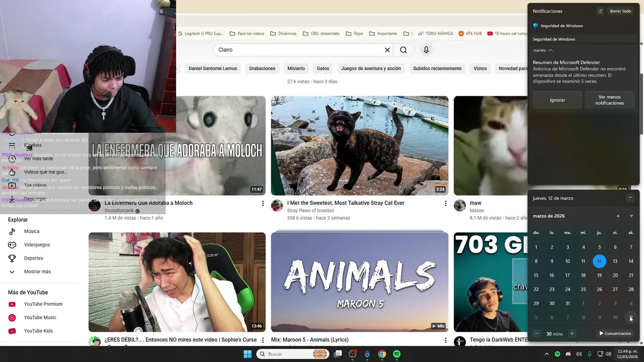Open OBS Studio from taskbar
The image size is (644, 362).
point(353,354)
